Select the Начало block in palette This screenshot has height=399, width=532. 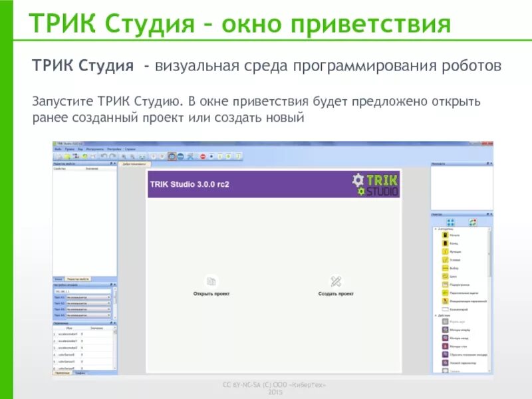coord(452,235)
